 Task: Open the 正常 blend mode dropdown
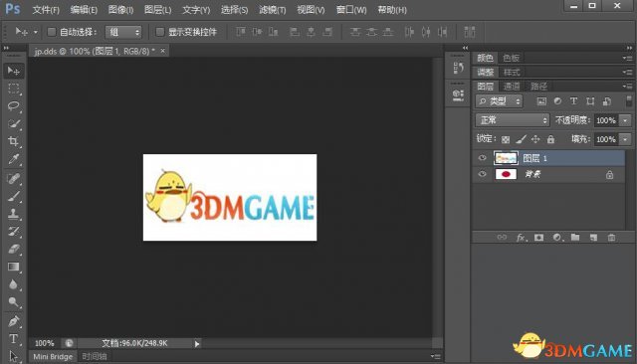click(513, 120)
